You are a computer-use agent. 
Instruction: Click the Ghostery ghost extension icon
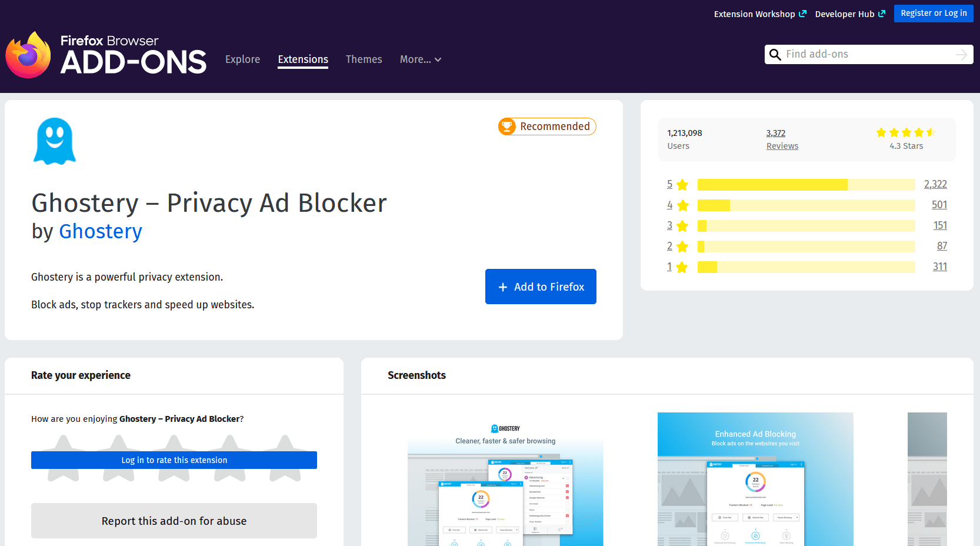[54, 141]
